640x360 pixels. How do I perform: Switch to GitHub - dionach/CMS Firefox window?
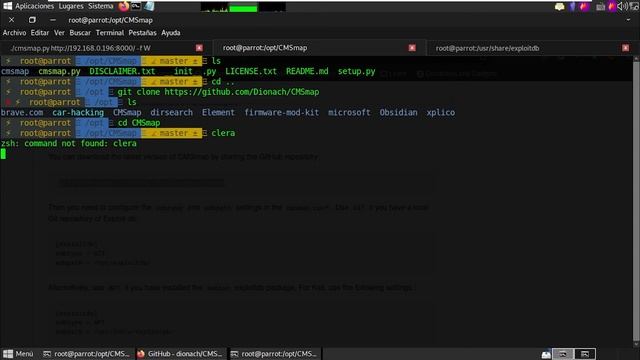click(180, 354)
